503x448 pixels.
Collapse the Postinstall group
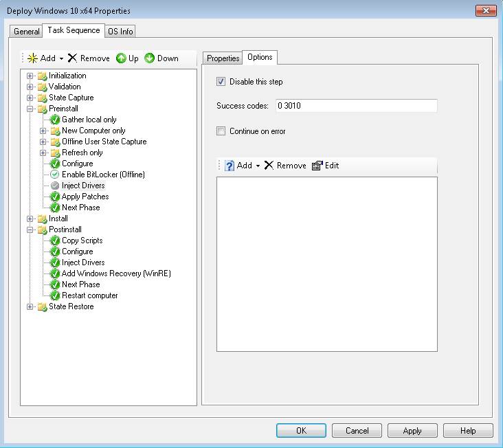pos(30,229)
